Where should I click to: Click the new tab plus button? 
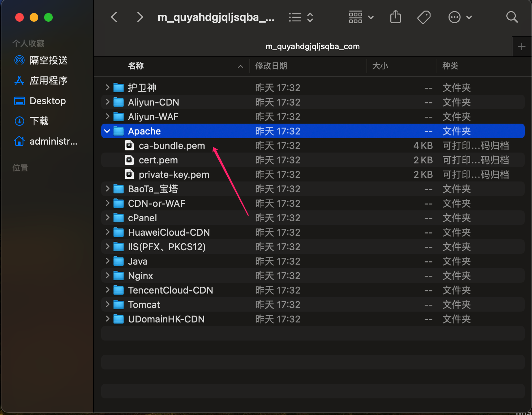coord(522,46)
